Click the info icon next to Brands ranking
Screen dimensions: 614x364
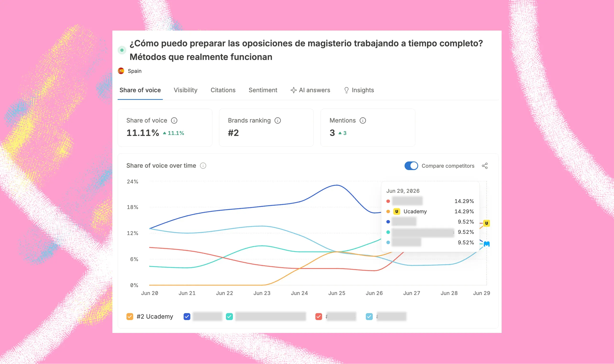pyautogui.click(x=278, y=120)
